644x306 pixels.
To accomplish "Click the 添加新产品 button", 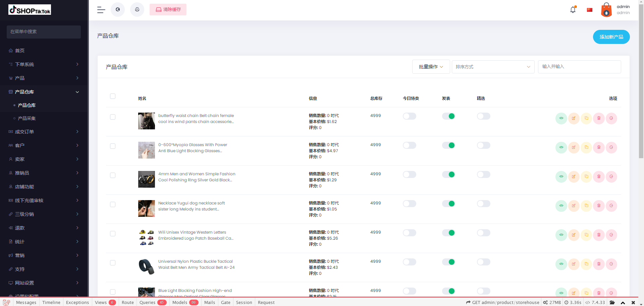I will pos(611,37).
